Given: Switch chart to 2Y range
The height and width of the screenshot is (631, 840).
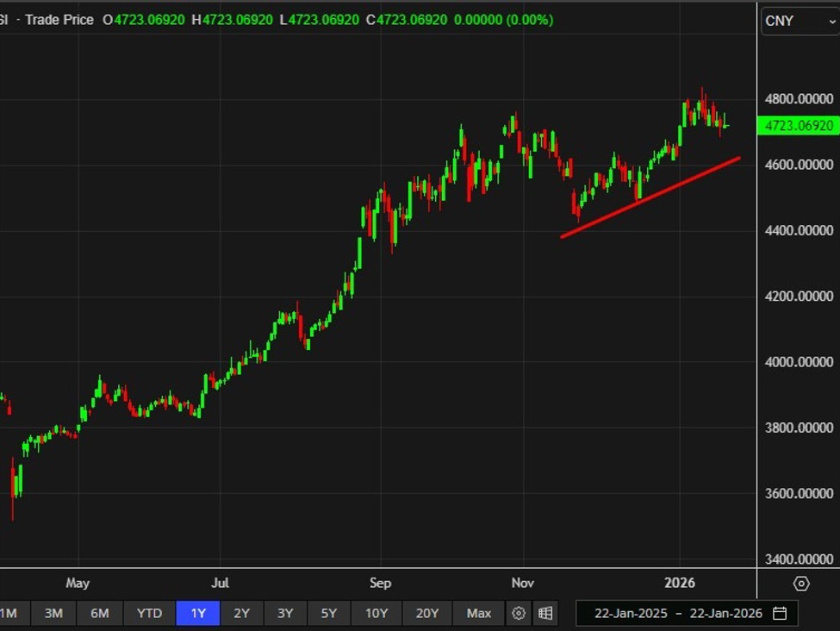Looking at the screenshot, I should [242, 614].
